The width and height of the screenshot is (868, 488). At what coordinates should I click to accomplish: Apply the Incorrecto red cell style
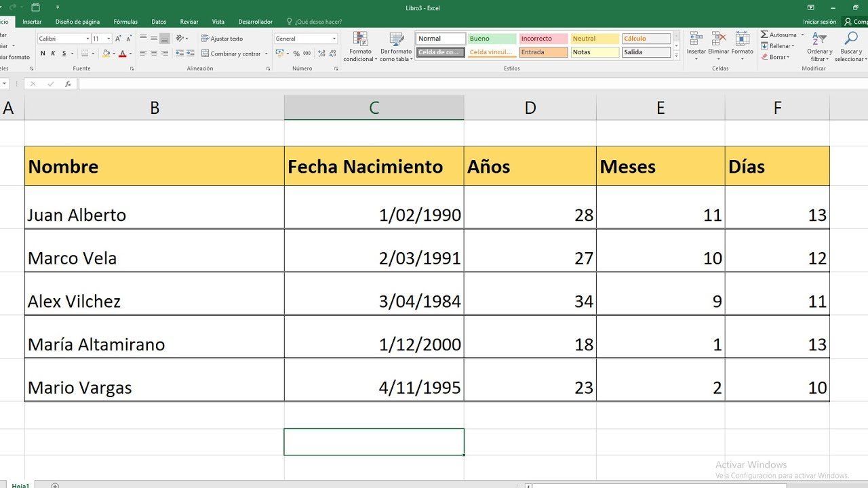pos(542,39)
